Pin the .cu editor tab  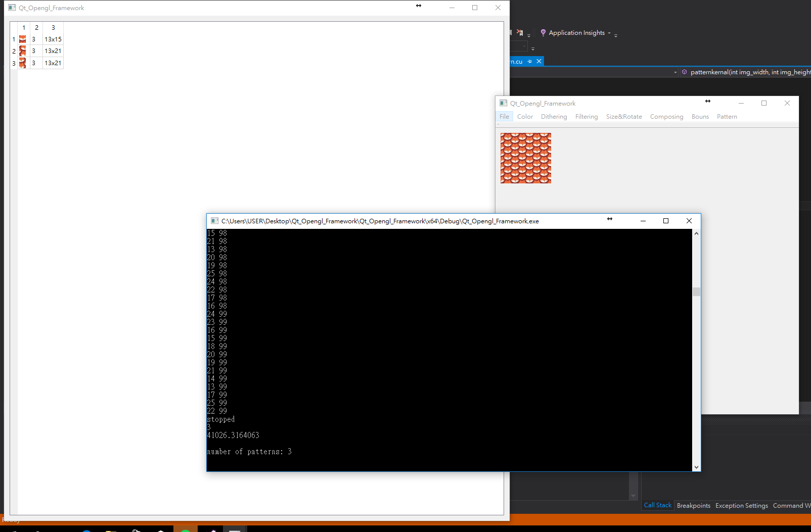pos(529,61)
